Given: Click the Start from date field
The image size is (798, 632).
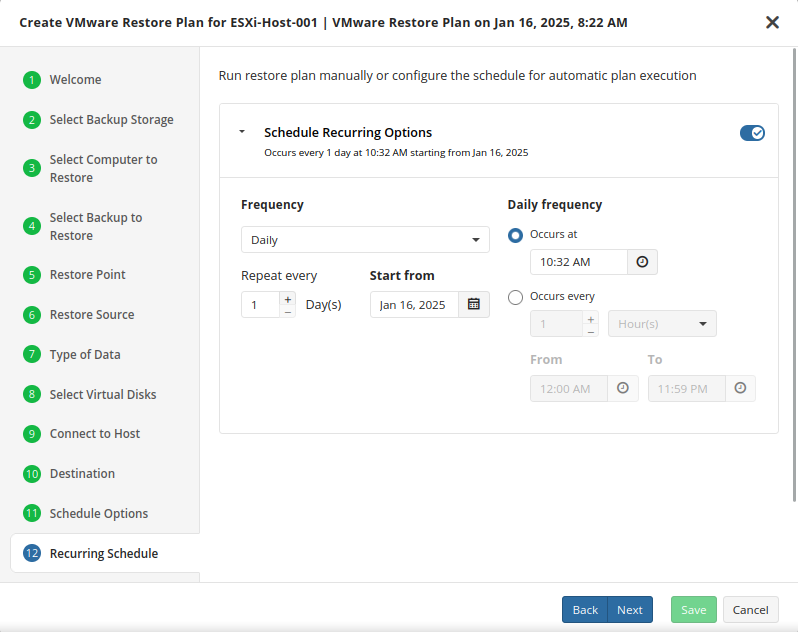Looking at the screenshot, I should (413, 305).
